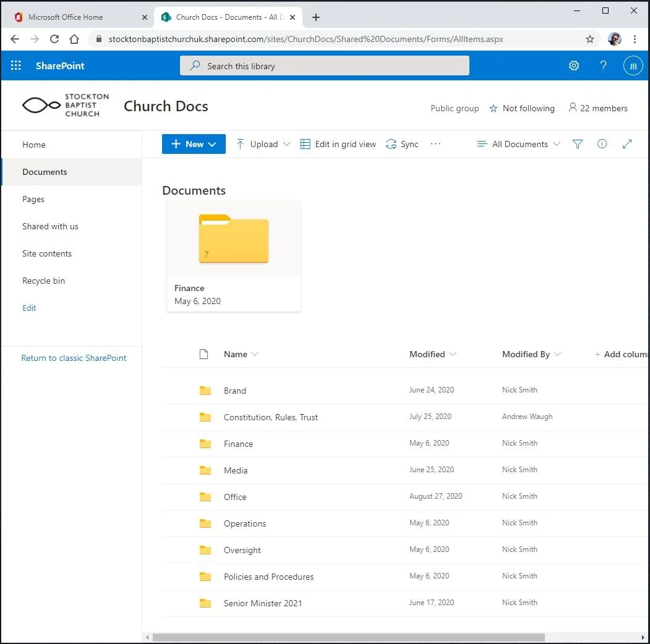Viewport: 650px width, 644px height.
Task: Open Chrome's three-dot menu
Action: (635, 39)
